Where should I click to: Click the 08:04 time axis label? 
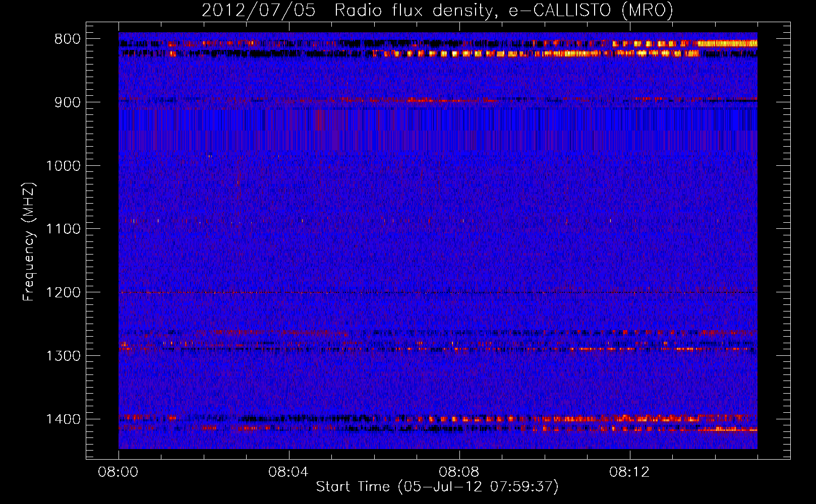tap(288, 472)
